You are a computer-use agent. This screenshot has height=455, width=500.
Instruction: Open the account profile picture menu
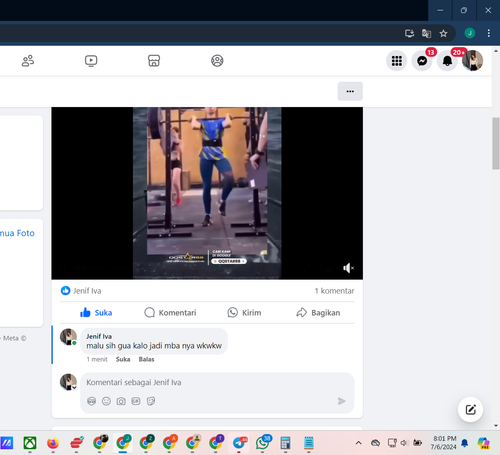tap(472, 61)
